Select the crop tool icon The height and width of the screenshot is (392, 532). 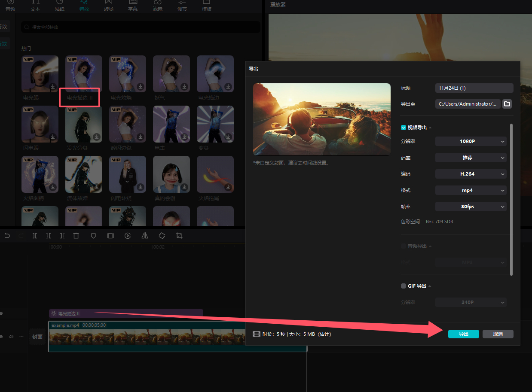pyautogui.click(x=179, y=236)
